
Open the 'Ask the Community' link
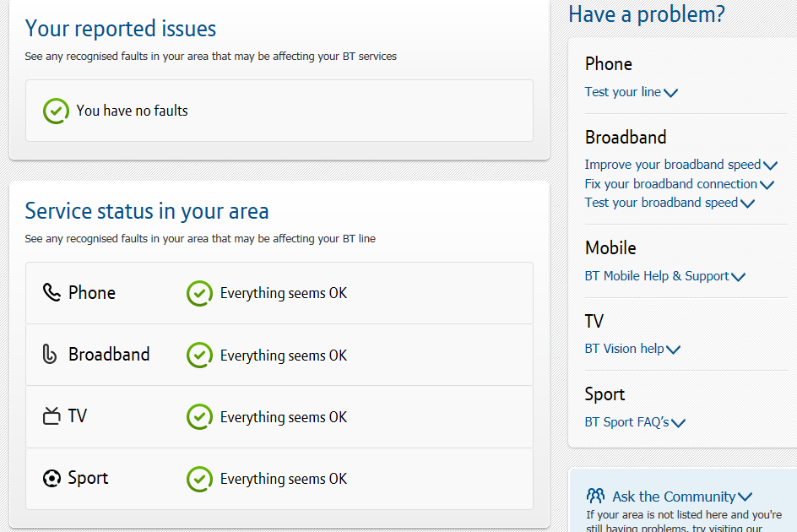tap(674, 497)
